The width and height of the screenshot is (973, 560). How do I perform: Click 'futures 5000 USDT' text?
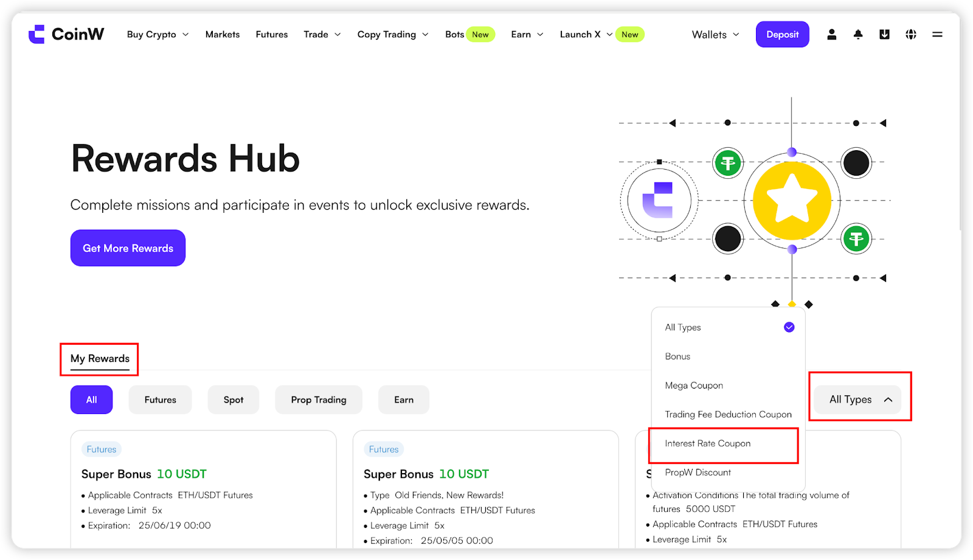[694, 509]
